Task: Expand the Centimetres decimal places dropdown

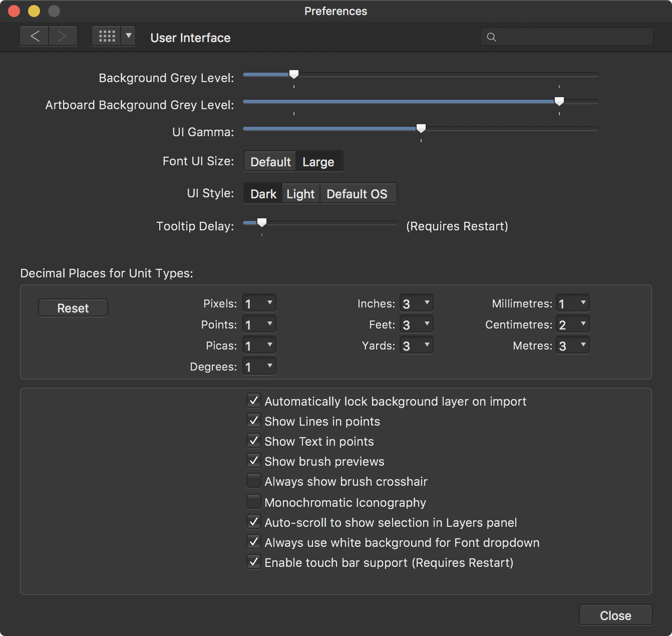Action: pos(573,325)
